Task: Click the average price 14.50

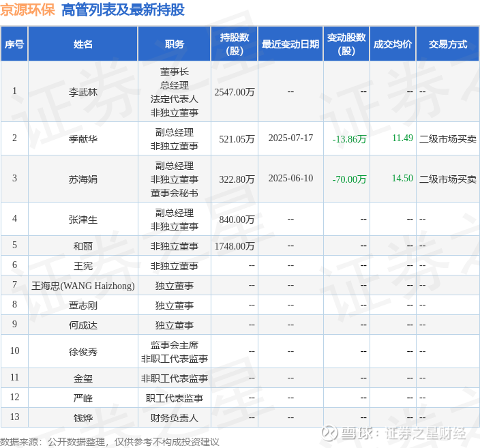Action: pos(402,178)
